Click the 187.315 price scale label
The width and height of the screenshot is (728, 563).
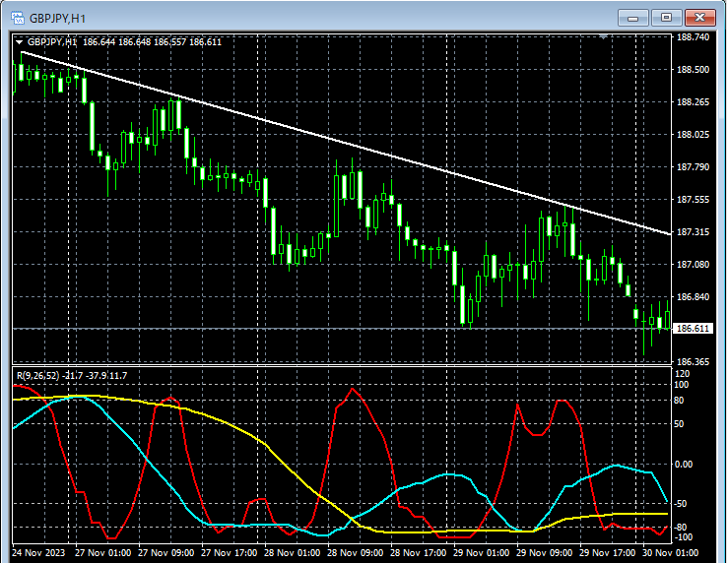pyautogui.click(x=693, y=232)
